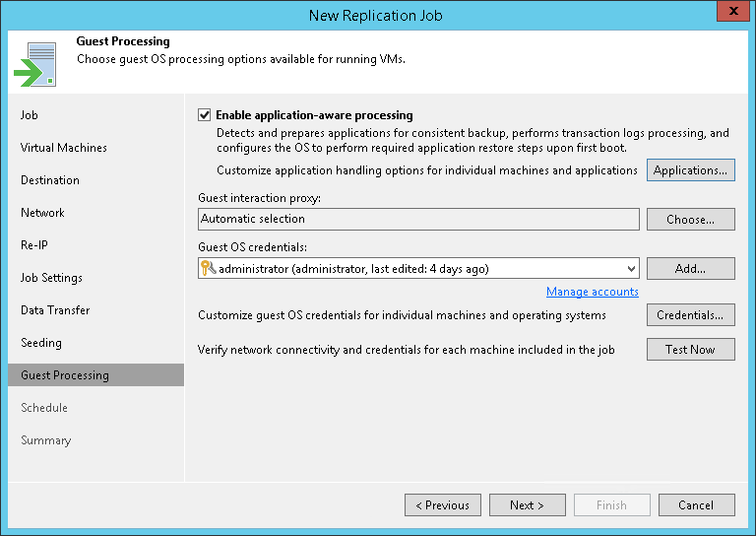
Task: Click the Schedule step in sidebar
Action: click(x=44, y=408)
